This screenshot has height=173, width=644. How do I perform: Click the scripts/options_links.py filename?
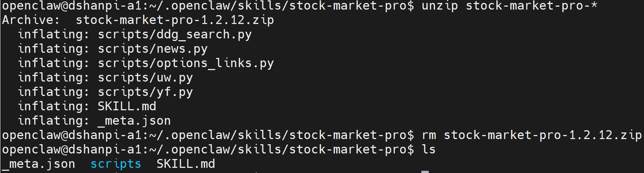coord(186,63)
